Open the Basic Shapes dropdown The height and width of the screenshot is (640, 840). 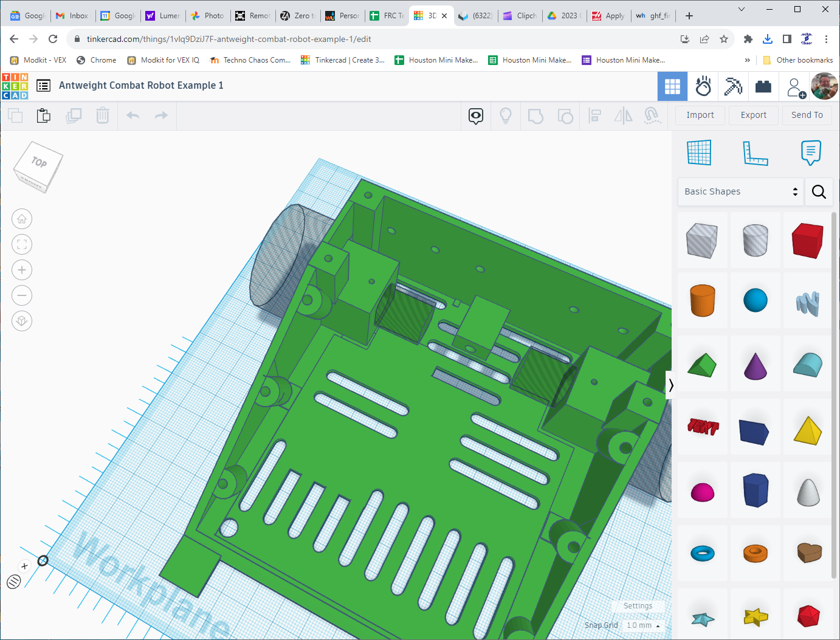[740, 191]
